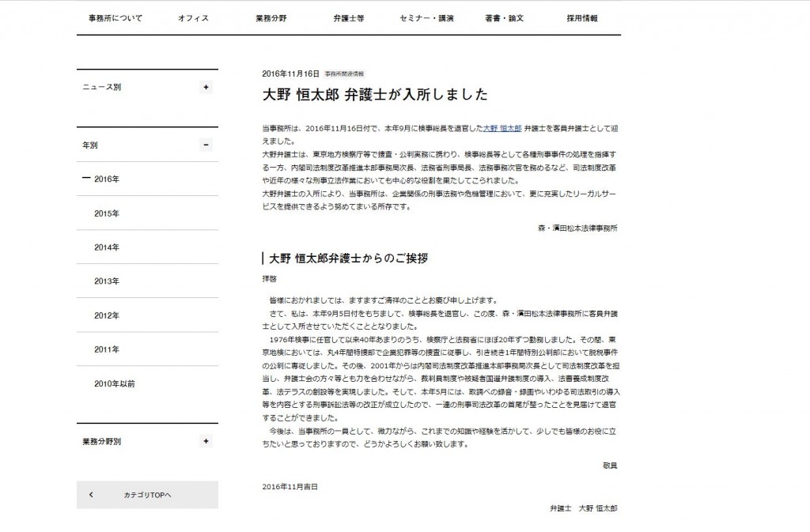
Task: Click the back chevron on カテゴリTOPへ
Action: pos(92,495)
